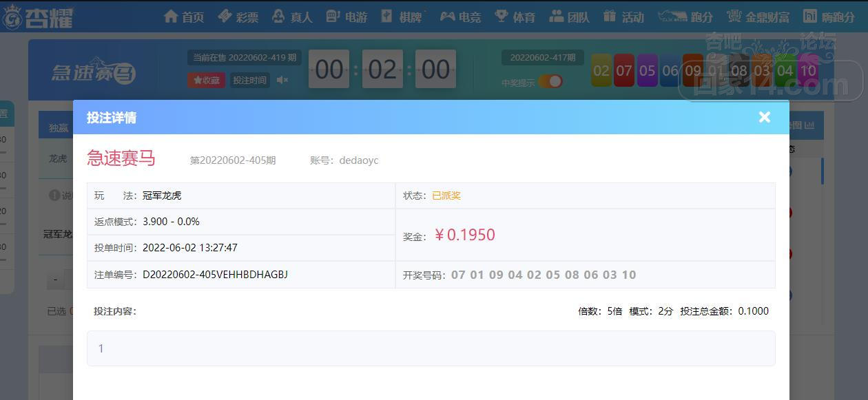
Task: Click the countdown minutes 02 digits
Action: pyautogui.click(x=382, y=69)
